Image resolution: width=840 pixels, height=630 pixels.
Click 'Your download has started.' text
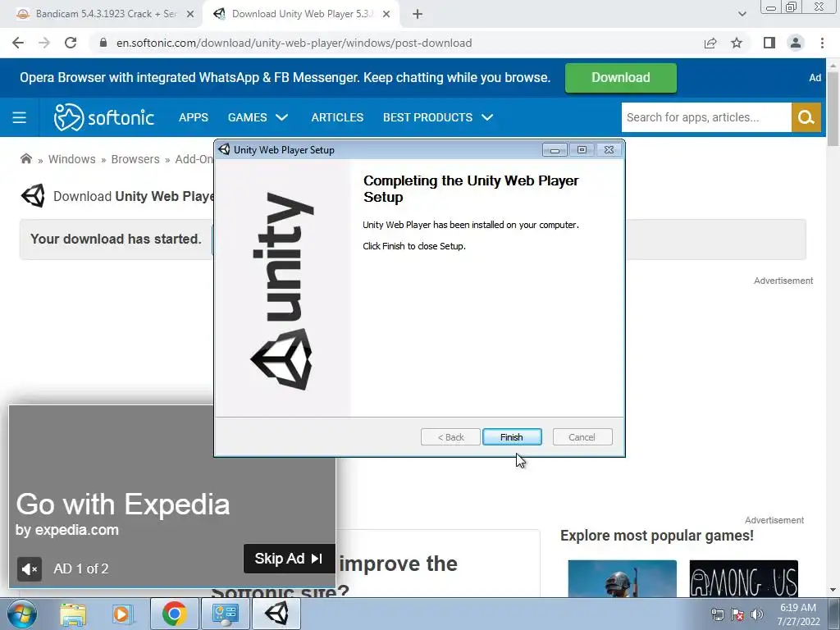pos(116,239)
